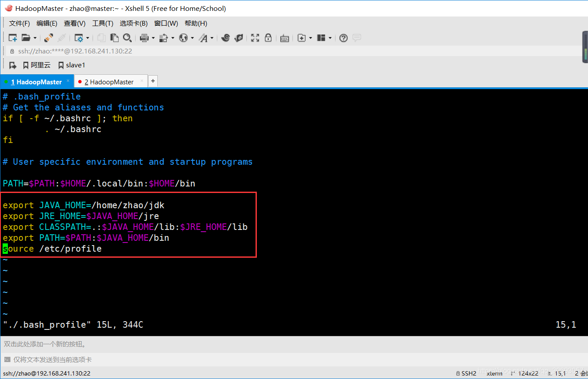Click the greyed chat bubble icon
This screenshot has height=379, width=588.
[x=357, y=38]
